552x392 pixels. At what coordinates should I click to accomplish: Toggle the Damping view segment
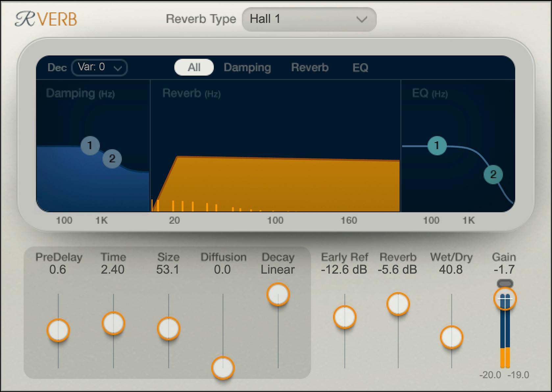point(247,67)
